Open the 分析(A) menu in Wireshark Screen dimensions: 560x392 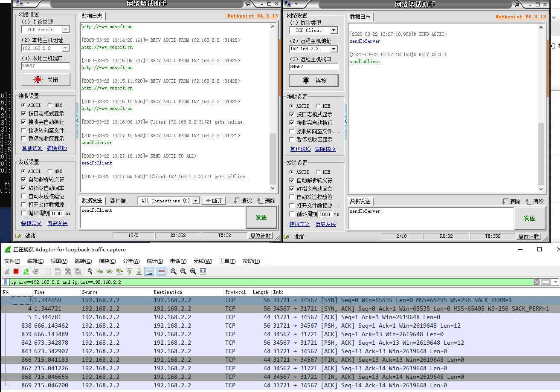131,261
